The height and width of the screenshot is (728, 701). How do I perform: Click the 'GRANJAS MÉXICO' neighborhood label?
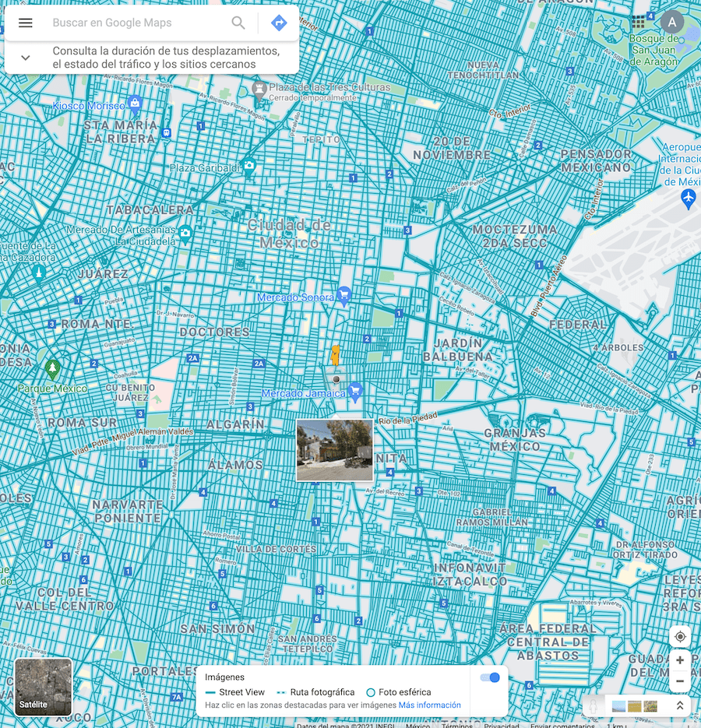tap(515, 440)
